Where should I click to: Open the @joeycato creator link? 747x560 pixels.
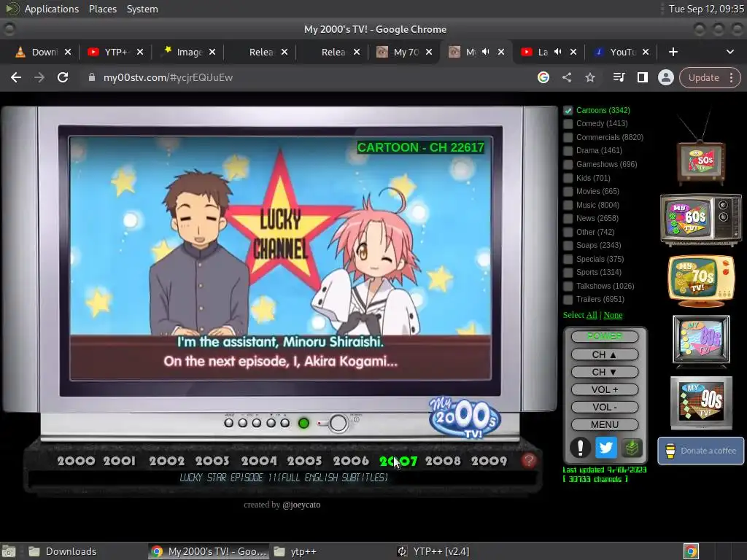[x=301, y=505]
